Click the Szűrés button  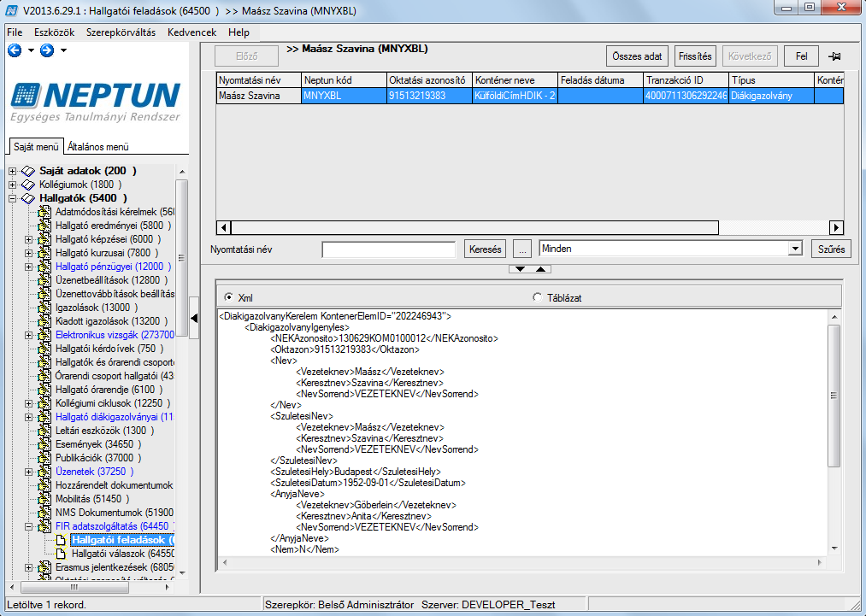(831, 249)
